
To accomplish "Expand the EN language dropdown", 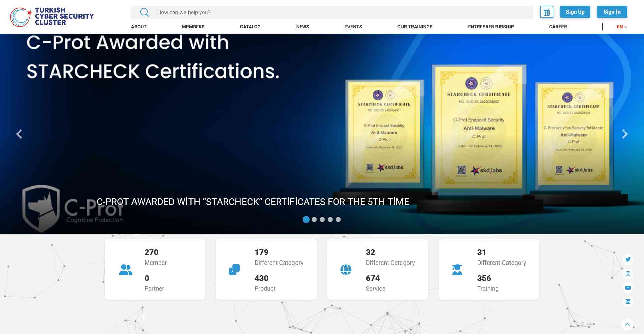I will [622, 27].
